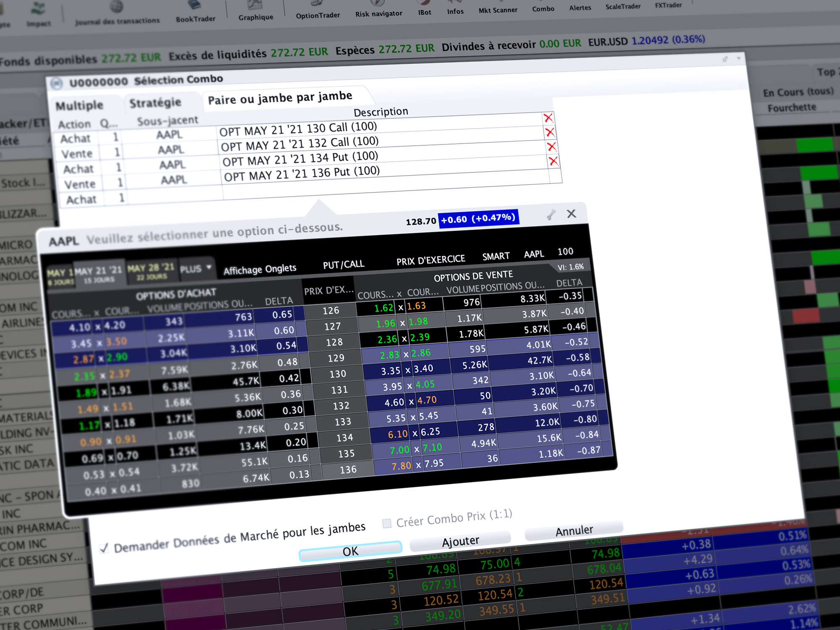The width and height of the screenshot is (840, 630).
Task: Click the OPTIONS DE VENTE header
Action: (473, 276)
